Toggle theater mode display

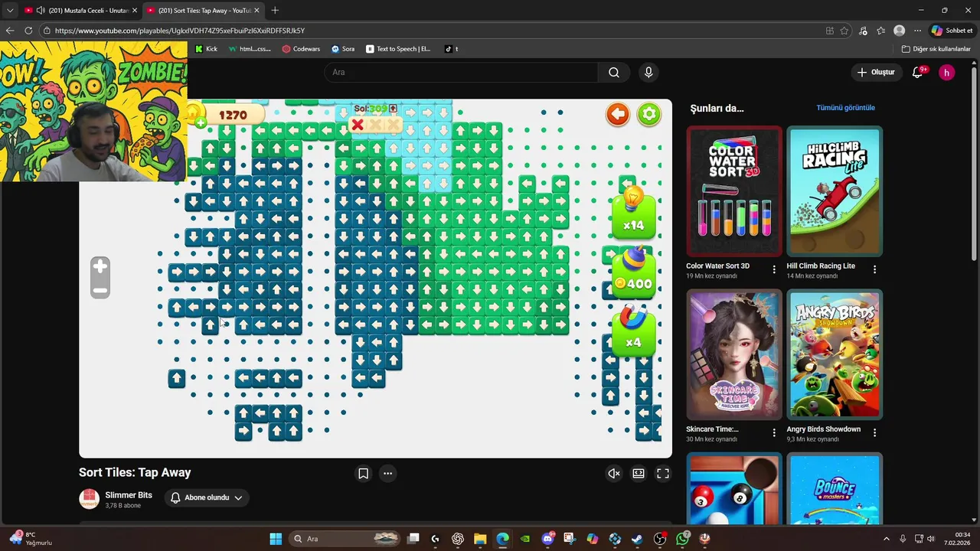(639, 474)
